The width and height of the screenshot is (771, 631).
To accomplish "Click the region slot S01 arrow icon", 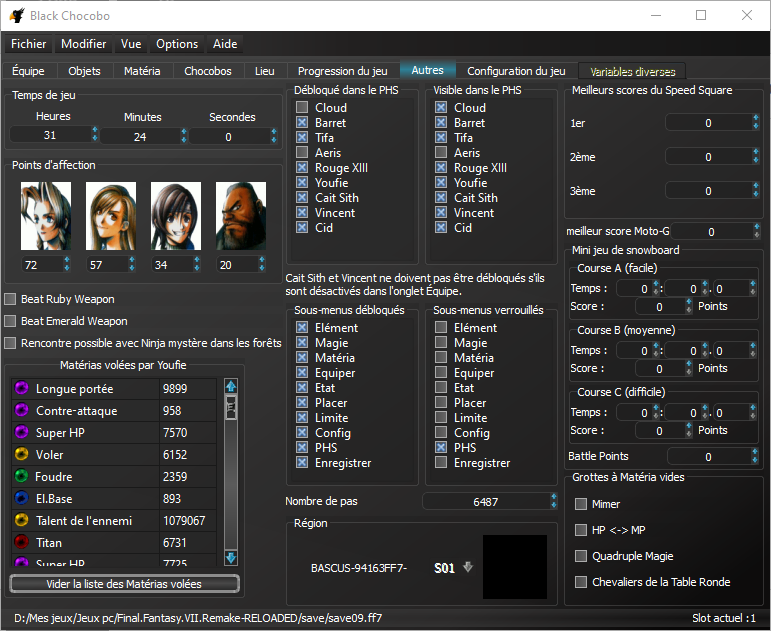I will (467, 568).
